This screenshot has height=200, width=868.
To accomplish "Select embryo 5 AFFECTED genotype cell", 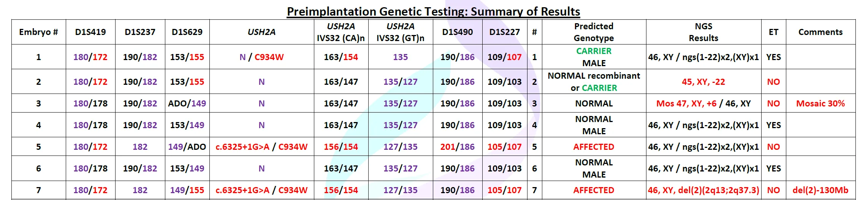I will click(594, 147).
